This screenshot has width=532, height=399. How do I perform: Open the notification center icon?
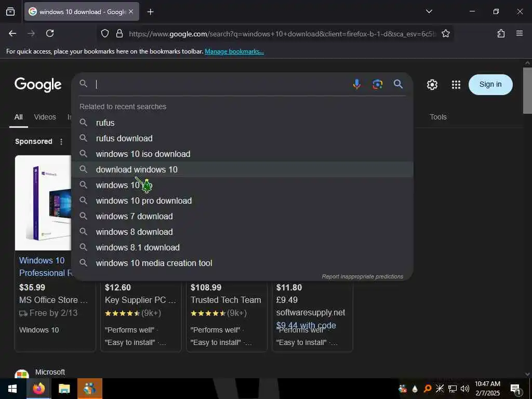pyautogui.click(x=516, y=390)
